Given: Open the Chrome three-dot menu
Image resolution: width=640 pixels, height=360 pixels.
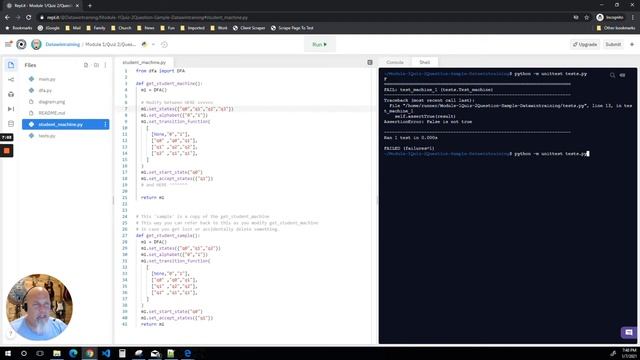Looking at the screenshot, I should tap(633, 18).
